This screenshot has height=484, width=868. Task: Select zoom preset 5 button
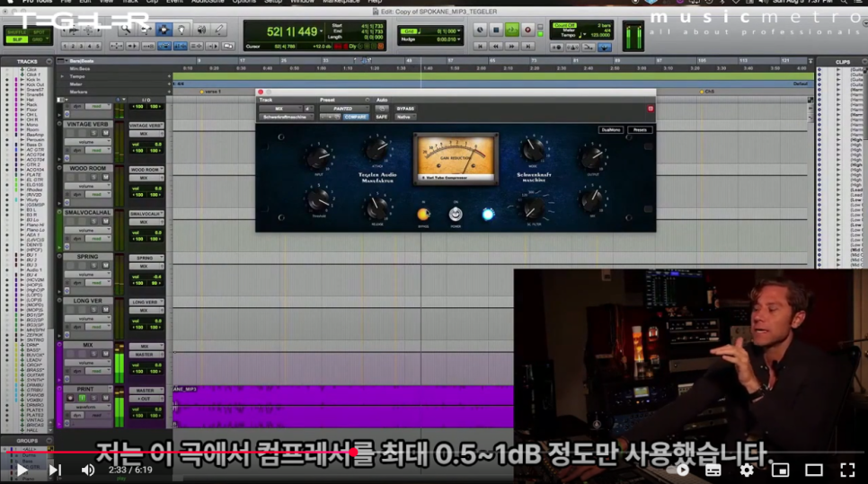point(98,47)
